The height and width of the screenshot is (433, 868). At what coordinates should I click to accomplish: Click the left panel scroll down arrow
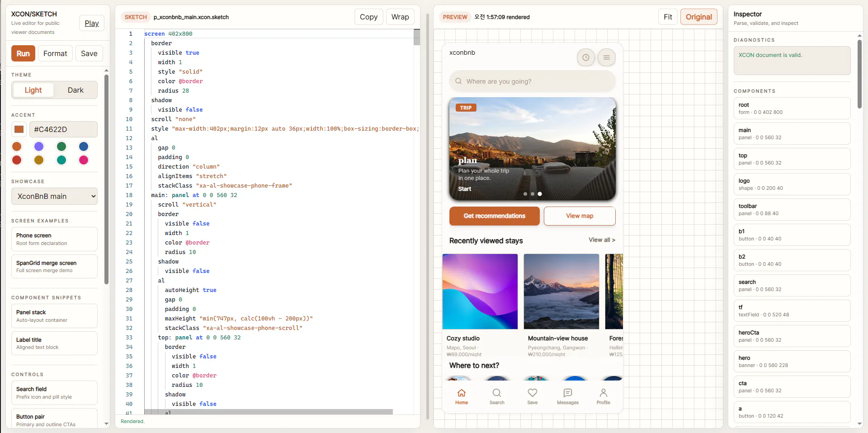coord(106,424)
